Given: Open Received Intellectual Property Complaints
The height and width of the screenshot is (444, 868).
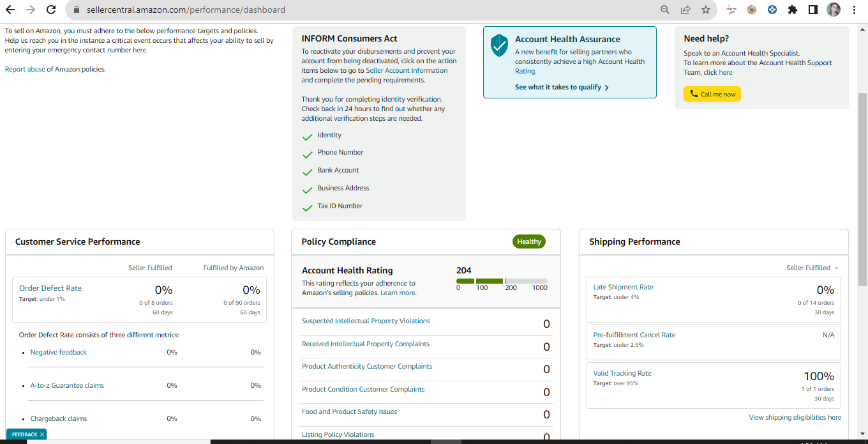Looking at the screenshot, I should 366,344.
